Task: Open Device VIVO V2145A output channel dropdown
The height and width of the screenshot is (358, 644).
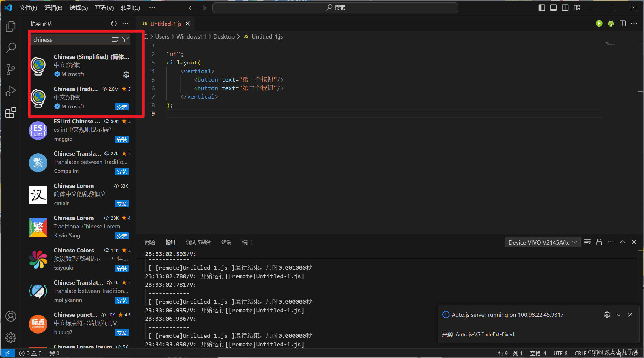Action: pos(542,242)
